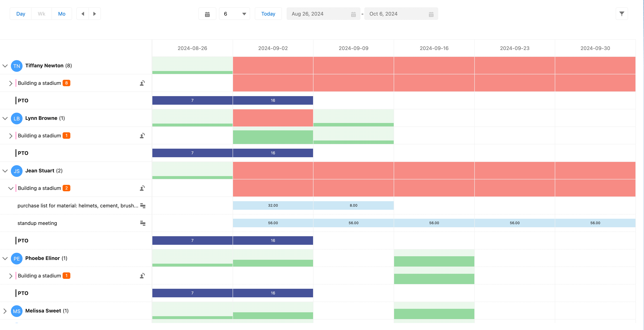Select the 2024-09-02 column header
644x330 pixels.
coord(273,48)
